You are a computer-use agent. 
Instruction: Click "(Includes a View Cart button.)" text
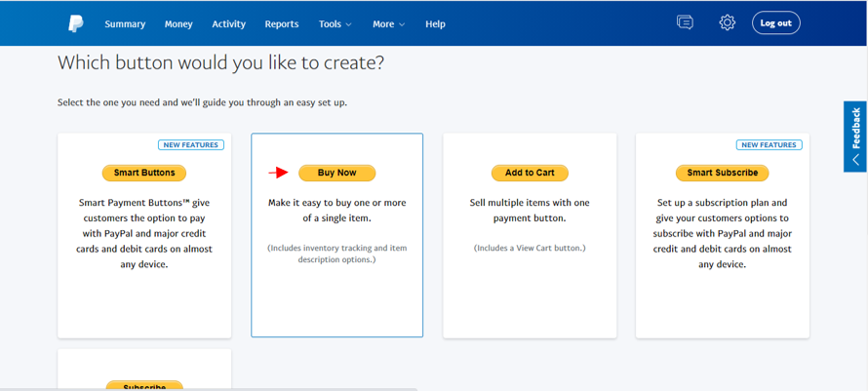530,248
